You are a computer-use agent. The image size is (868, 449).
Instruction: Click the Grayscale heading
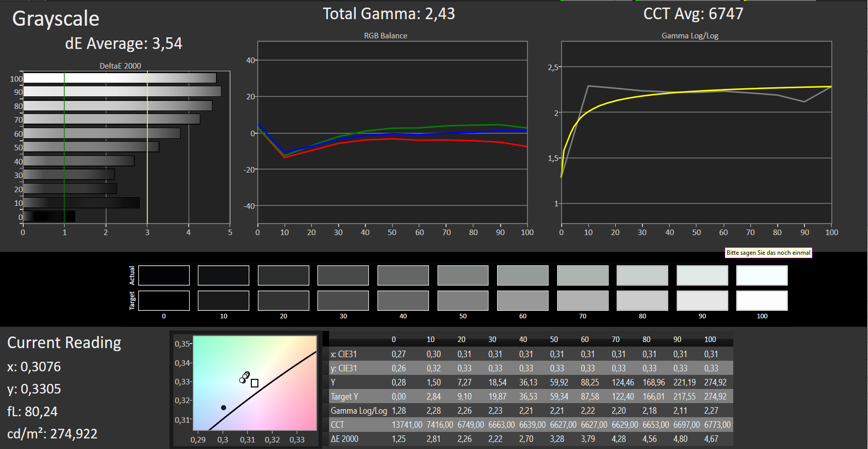click(56, 19)
